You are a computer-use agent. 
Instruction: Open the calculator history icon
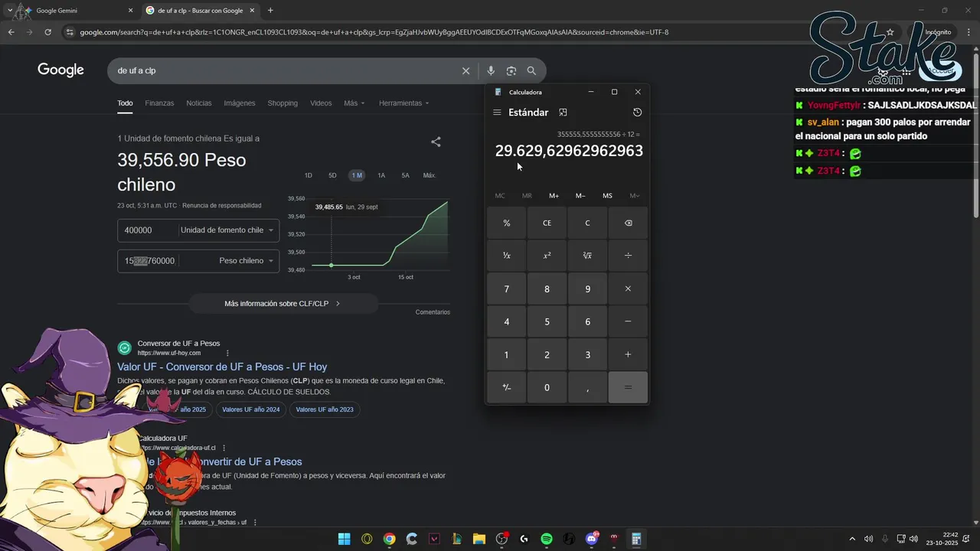(637, 112)
